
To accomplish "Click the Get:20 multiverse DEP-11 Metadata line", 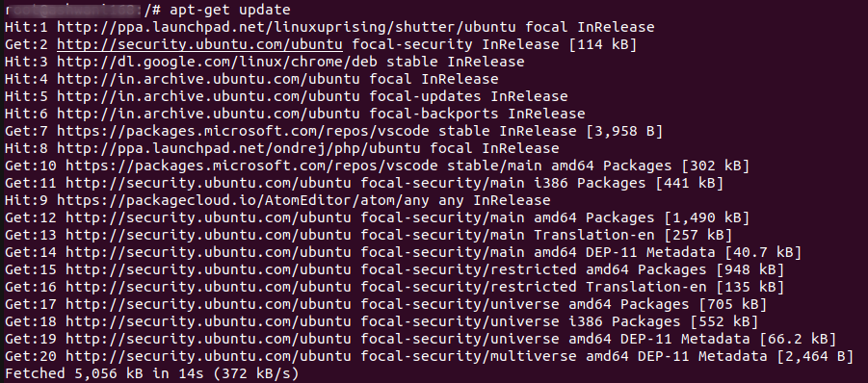I will (x=429, y=356).
